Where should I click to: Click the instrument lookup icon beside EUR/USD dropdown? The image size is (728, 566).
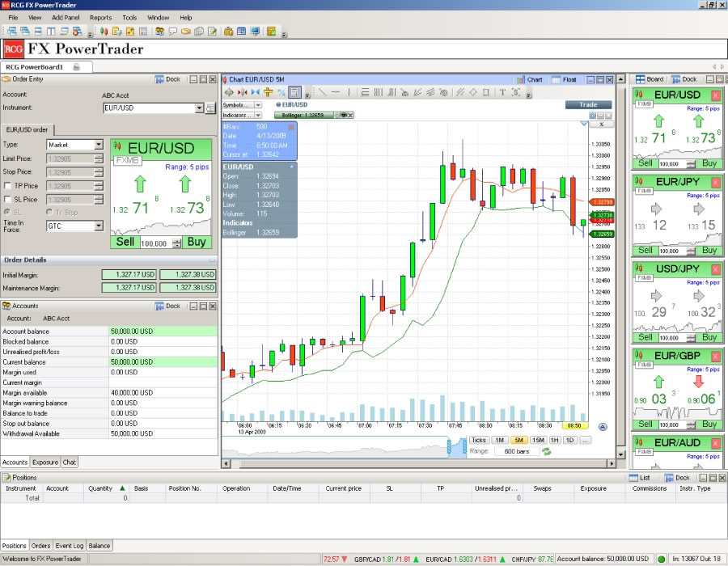pyautogui.click(x=210, y=108)
